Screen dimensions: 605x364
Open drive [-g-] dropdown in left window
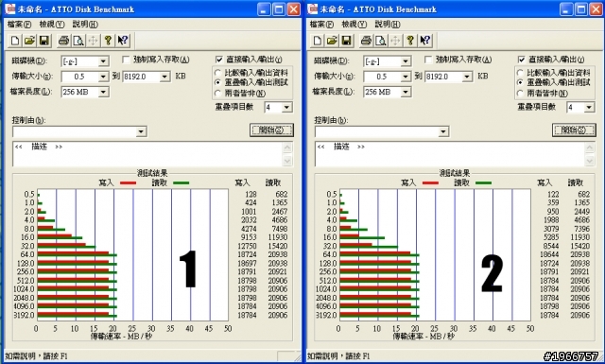(x=103, y=61)
